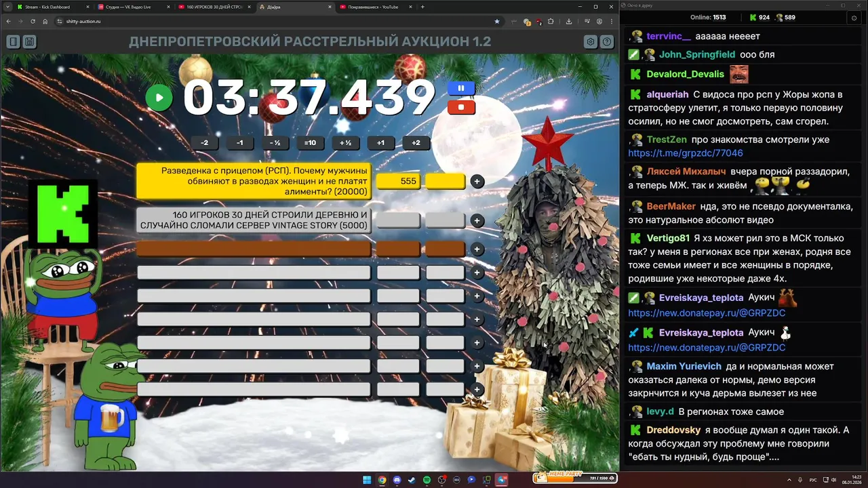868x488 pixels.
Task: Add half a minute with the +½ button
Action: point(345,143)
